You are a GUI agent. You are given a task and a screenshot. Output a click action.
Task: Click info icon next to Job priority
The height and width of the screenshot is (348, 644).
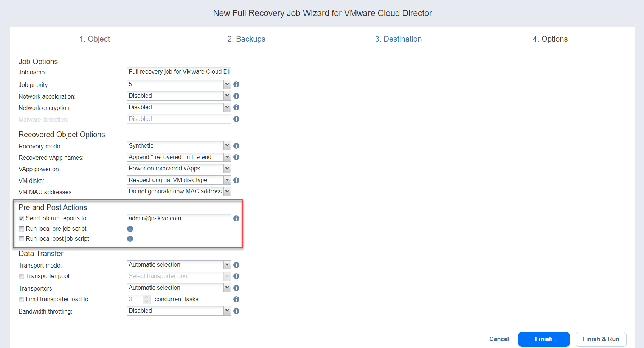click(x=236, y=84)
